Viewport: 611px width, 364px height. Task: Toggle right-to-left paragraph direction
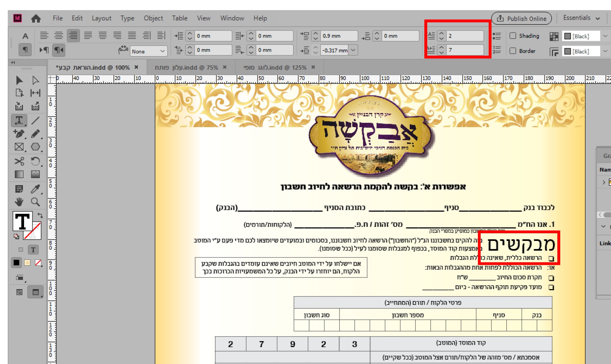coord(59,50)
